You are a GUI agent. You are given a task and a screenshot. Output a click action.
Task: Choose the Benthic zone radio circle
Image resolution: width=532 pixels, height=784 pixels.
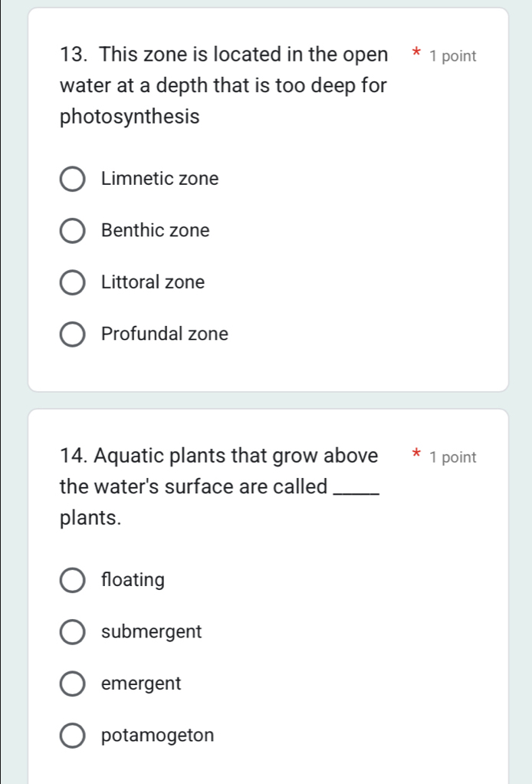[x=73, y=231]
